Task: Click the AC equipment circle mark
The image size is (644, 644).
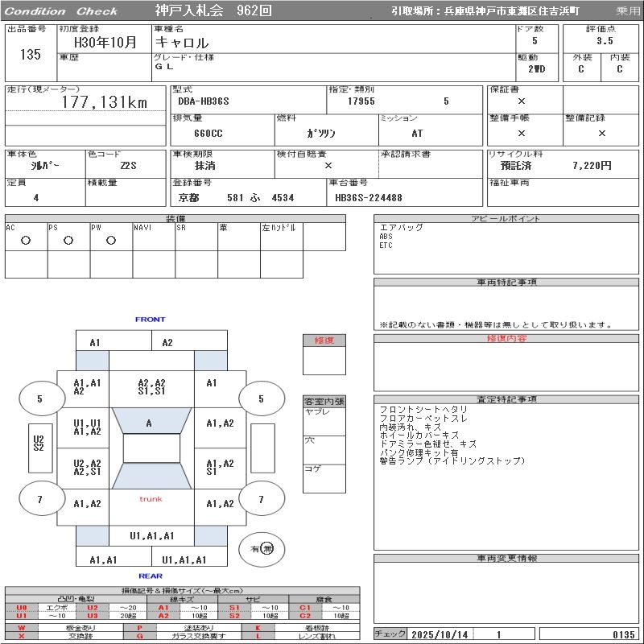Action: pyautogui.click(x=26, y=240)
